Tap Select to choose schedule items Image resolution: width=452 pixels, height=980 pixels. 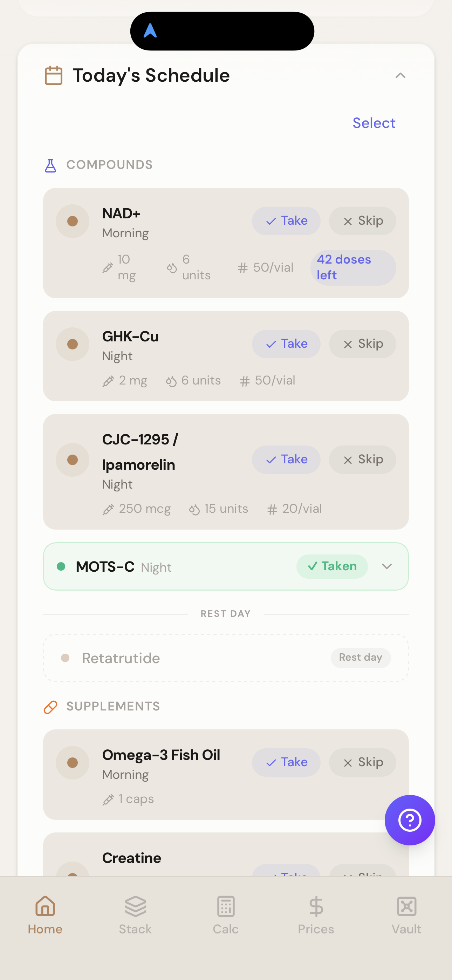374,123
